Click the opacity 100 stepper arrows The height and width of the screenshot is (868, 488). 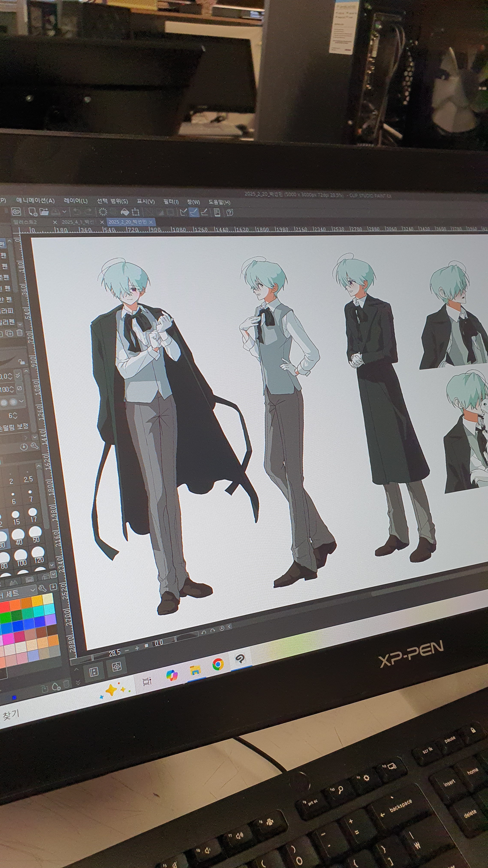click(11, 389)
